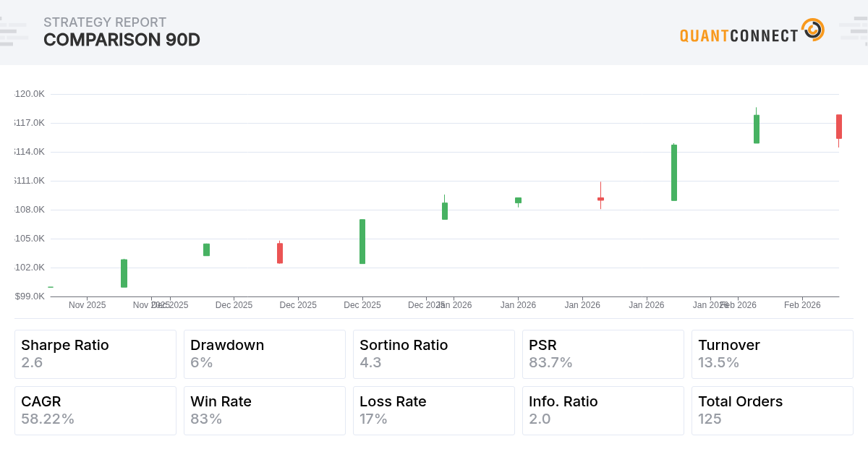
Task: Select the Turnover value 13.5%
Action: 718,363
